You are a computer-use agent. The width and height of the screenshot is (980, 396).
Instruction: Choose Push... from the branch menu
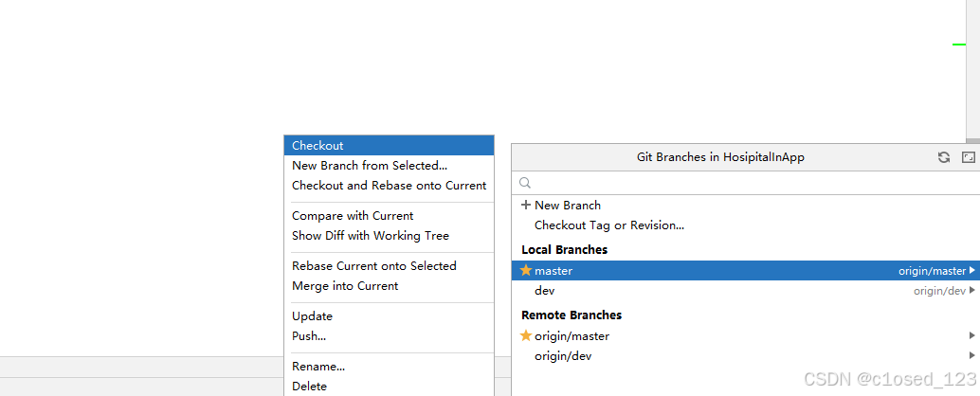pos(389,336)
